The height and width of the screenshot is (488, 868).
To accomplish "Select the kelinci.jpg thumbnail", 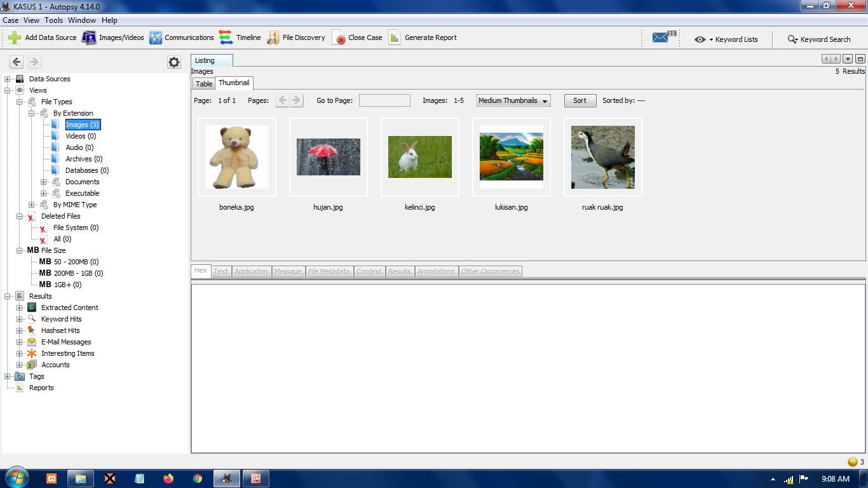I will [420, 157].
